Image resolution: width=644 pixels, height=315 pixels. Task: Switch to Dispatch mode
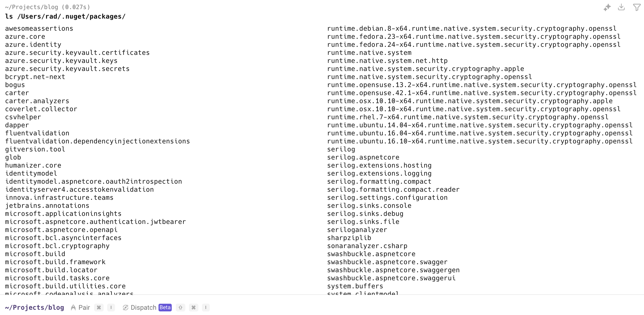143,307
